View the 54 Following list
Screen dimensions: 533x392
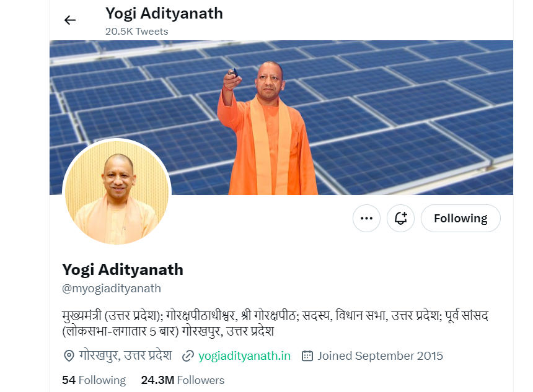click(x=94, y=380)
